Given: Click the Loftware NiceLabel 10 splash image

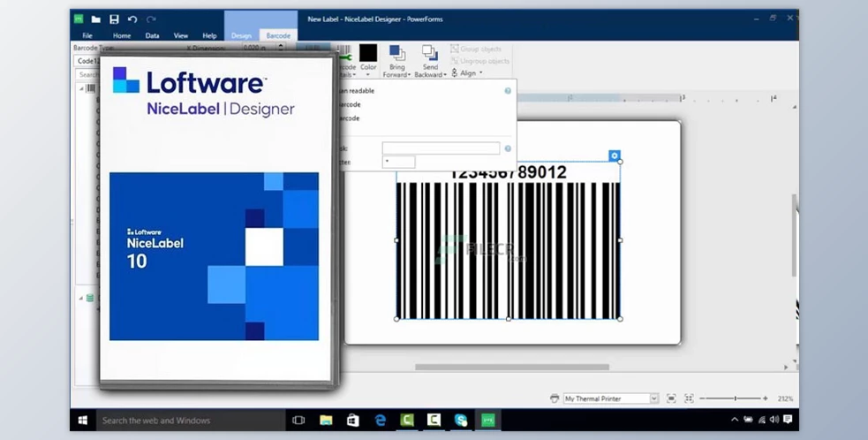Looking at the screenshot, I should tap(215, 256).
